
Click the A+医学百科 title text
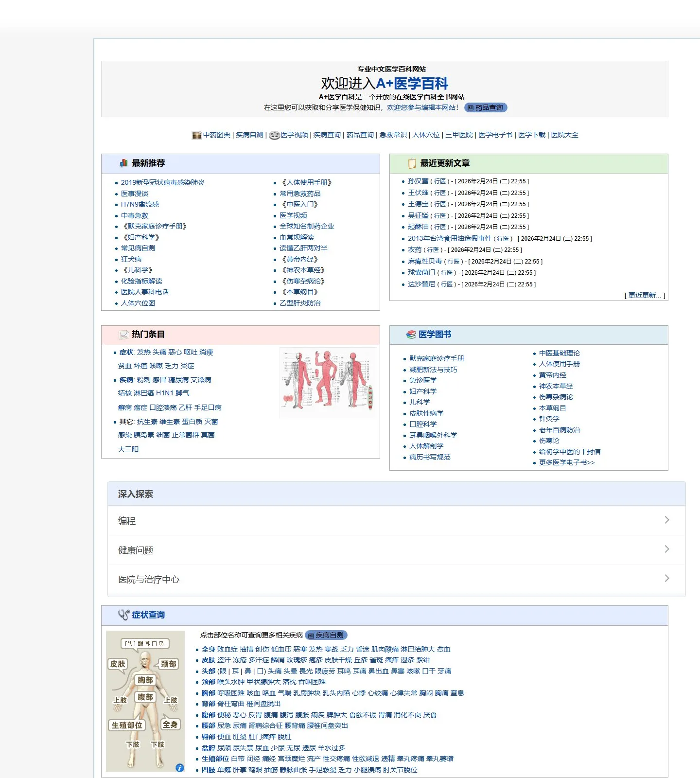coord(412,84)
